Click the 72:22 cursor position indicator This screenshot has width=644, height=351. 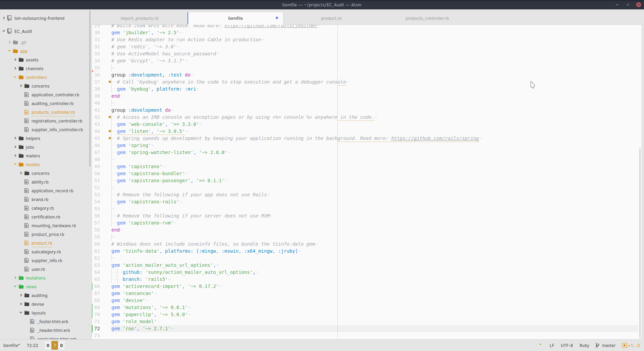pos(32,345)
